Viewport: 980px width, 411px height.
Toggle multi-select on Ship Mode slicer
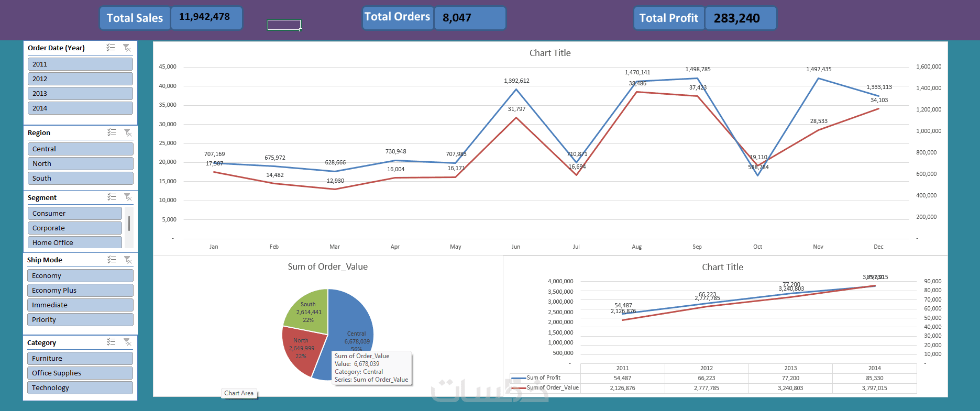112,260
